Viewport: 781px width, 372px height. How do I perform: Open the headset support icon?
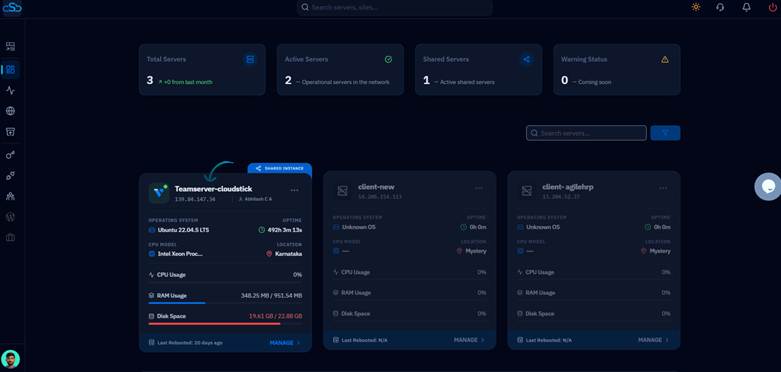tap(720, 7)
